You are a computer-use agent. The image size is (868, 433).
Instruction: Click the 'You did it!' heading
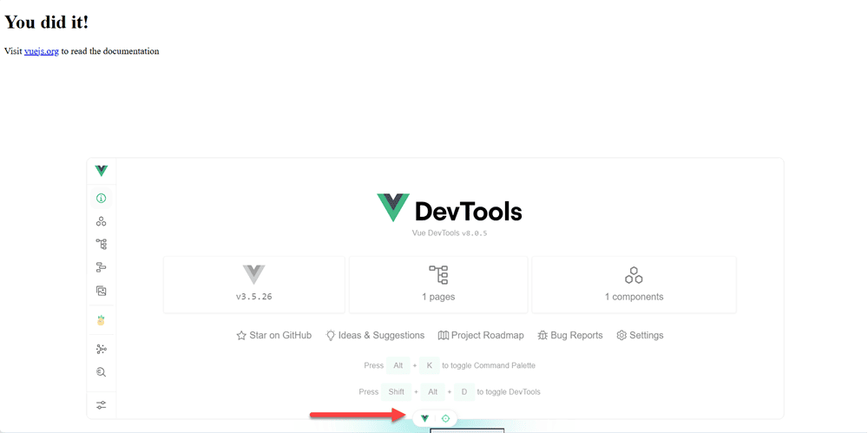tap(47, 23)
